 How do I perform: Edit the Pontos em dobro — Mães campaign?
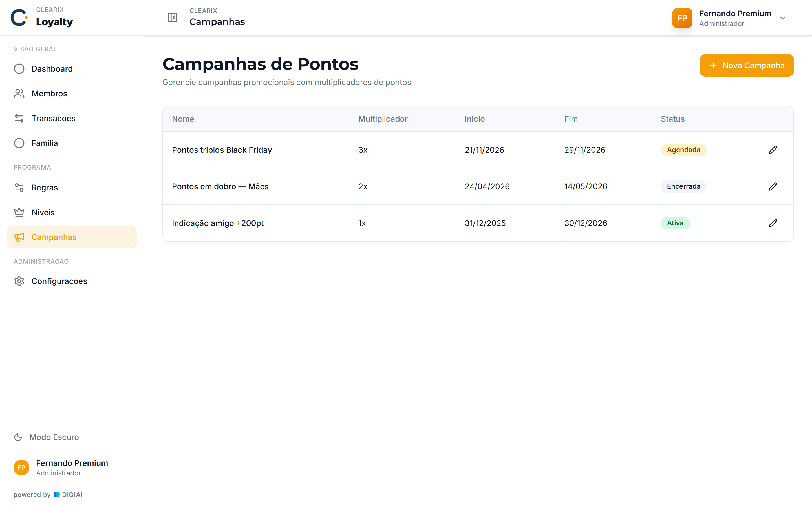coord(773,186)
